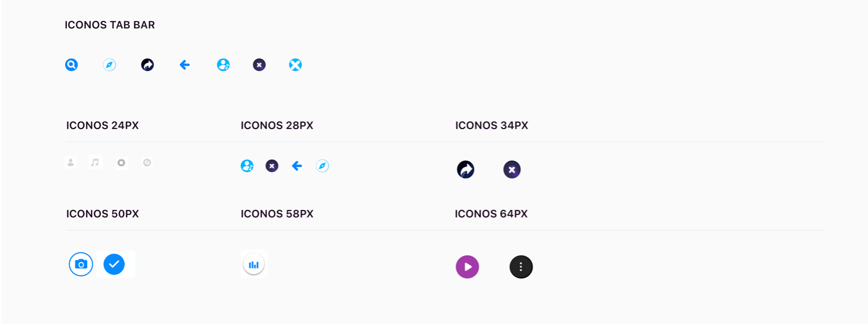
Task: Click the search icon in Iconos Tab Bar
Action: pyautogui.click(x=71, y=65)
